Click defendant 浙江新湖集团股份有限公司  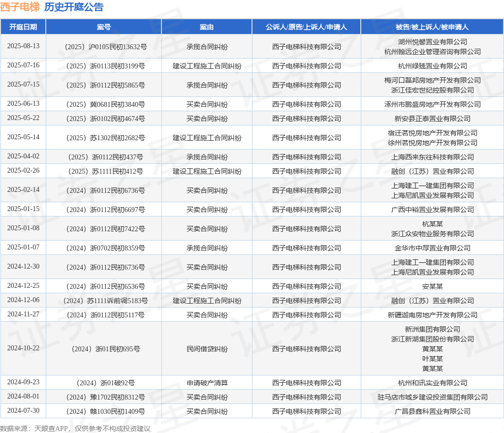point(432,340)
